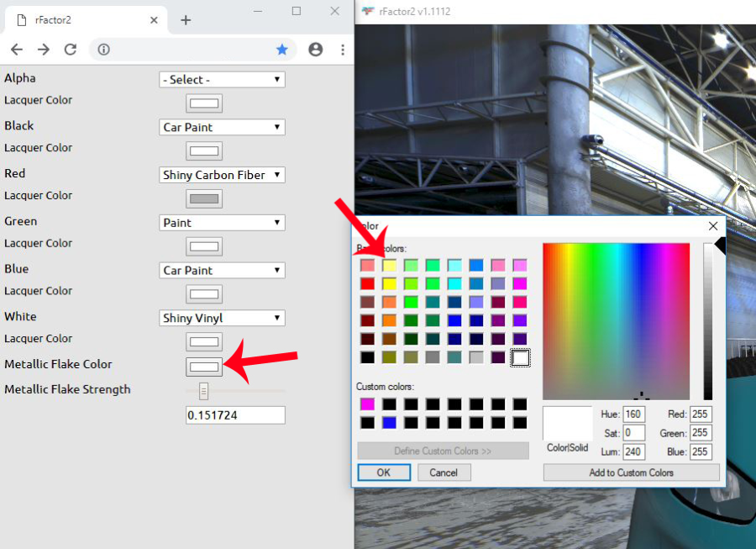756x549 pixels.
Task: Click the rFactor2 v1.1112 window title icon
Action: 368,11
